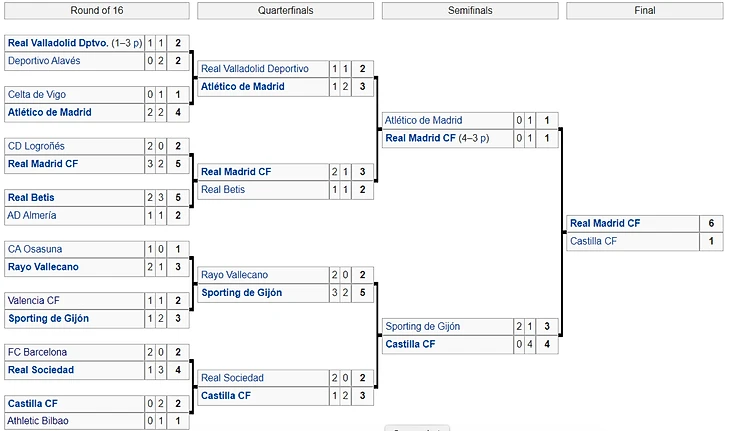The width and height of the screenshot is (730, 431).
Task: Click the Round of 16 column header
Action: 98,11
